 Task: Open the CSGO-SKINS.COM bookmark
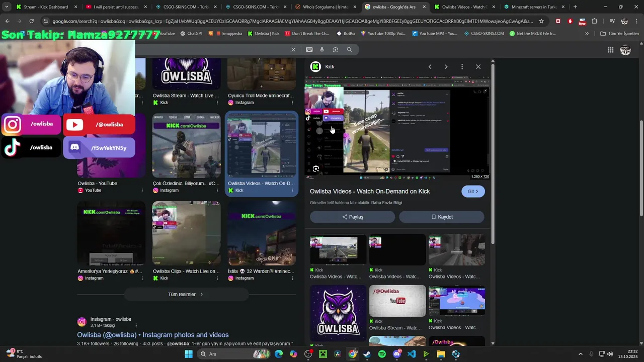484,34
